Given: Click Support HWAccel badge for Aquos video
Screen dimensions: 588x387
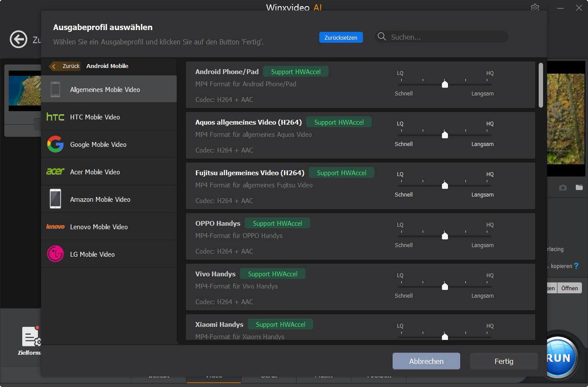Looking at the screenshot, I should [339, 122].
